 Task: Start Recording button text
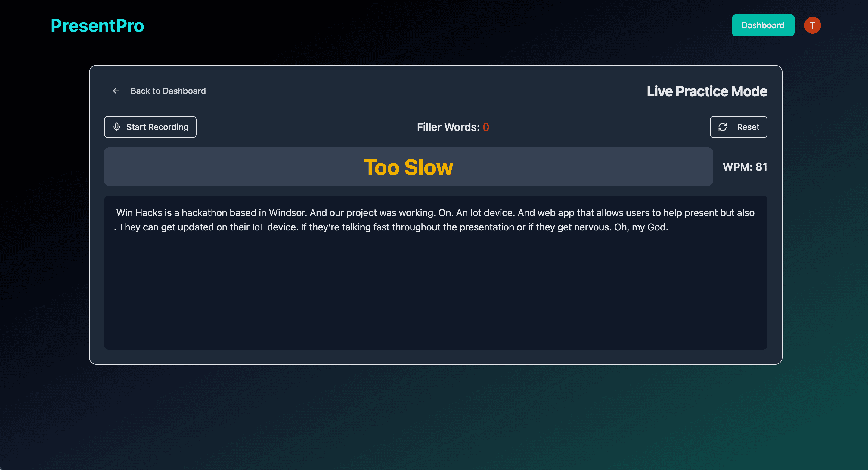click(x=157, y=127)
